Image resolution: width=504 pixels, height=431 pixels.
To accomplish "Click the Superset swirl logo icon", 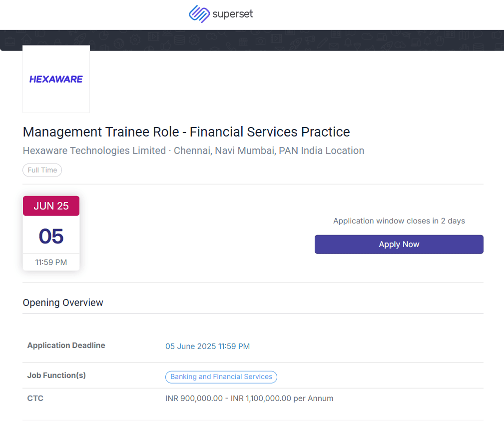I will point(199,14).
